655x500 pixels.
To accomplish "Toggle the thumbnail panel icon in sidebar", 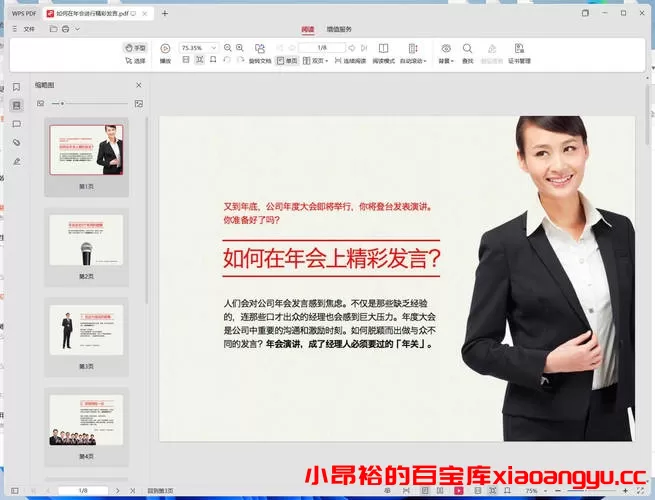I will click(17, 105).
